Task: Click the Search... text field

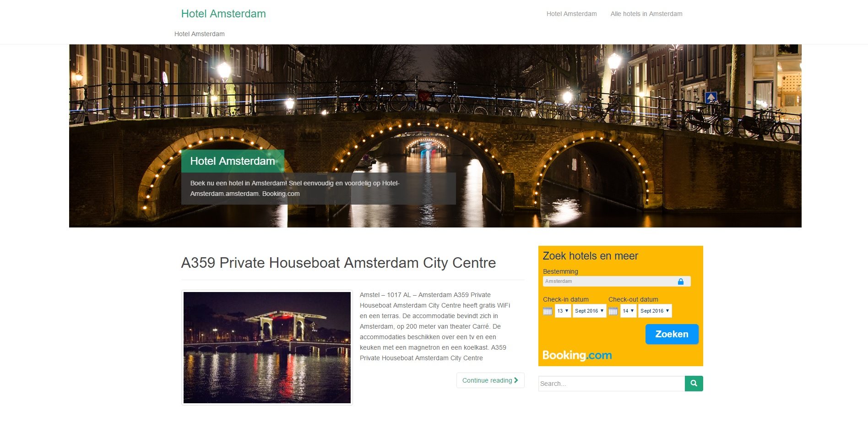Action: [611, 384]
